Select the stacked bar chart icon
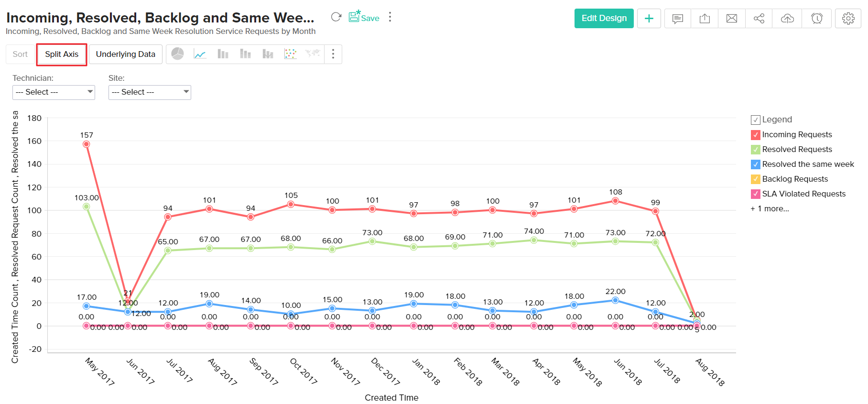Image resolution: width=868 pixels, height=404 pixels. [245, 54]
